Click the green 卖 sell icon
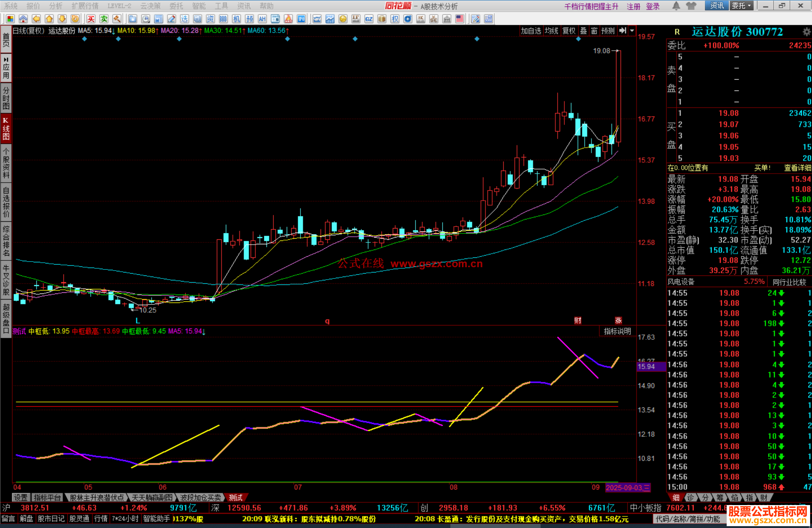The image size is (812, 528). click(104, 19)
